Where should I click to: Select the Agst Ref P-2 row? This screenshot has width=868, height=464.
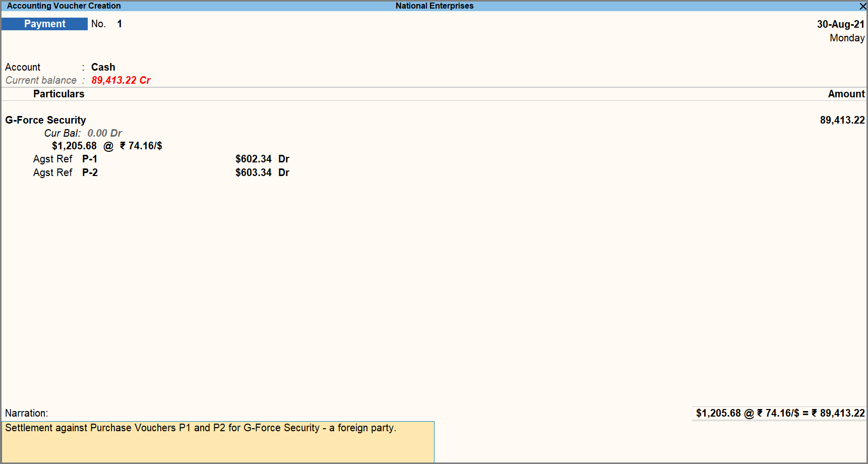[161, 172]
